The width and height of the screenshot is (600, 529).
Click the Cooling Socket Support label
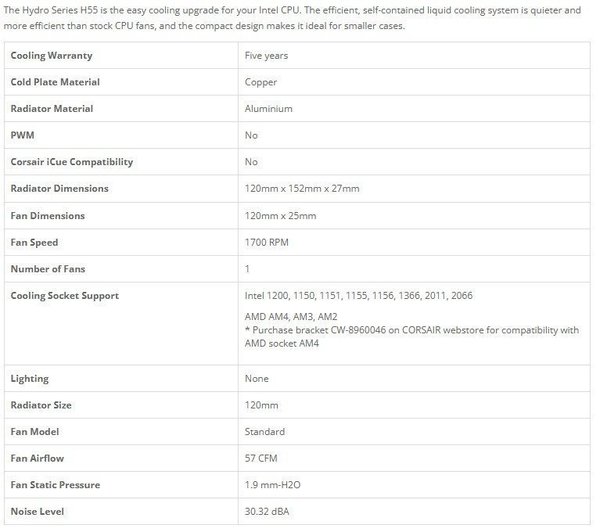[65, 296]
